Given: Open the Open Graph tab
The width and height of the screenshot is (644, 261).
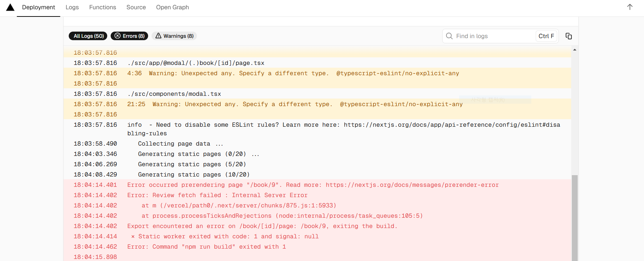Looking at the screenshot, I should pyautogui.click(x=173, y=7).
